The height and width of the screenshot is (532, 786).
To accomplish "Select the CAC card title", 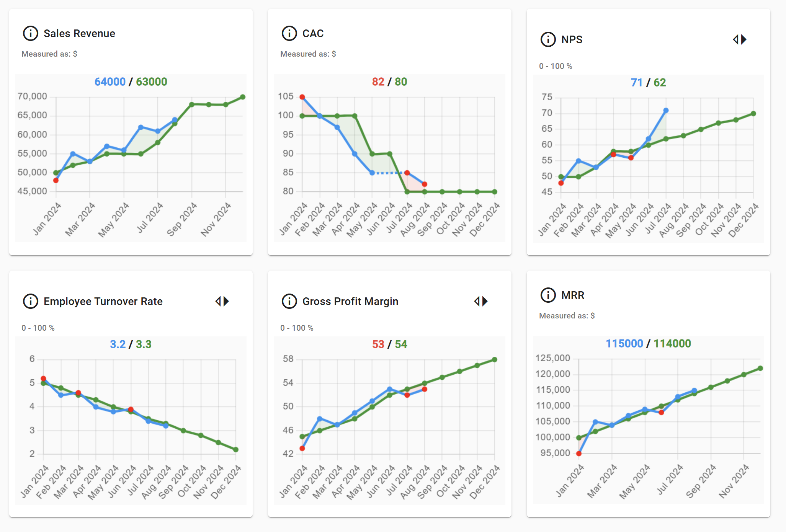I will point(313,33).
